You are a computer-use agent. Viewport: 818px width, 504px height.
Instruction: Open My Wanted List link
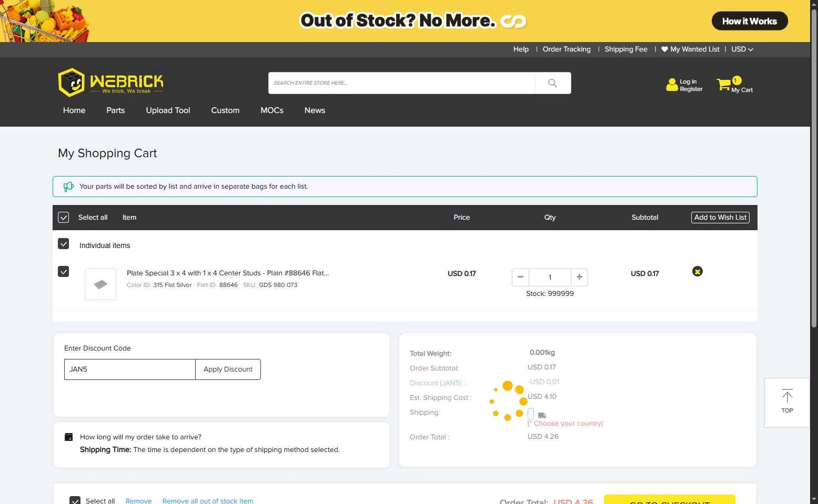point(695,49)
